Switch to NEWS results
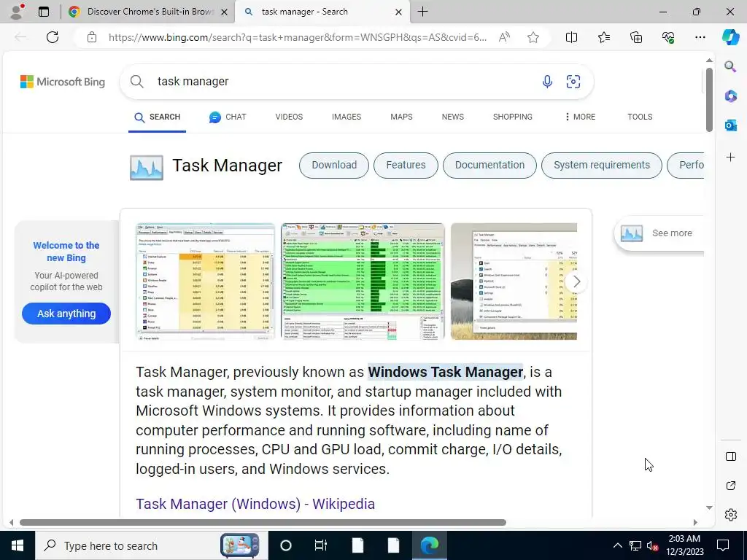The image size is (747, 560). pos(452,117)
